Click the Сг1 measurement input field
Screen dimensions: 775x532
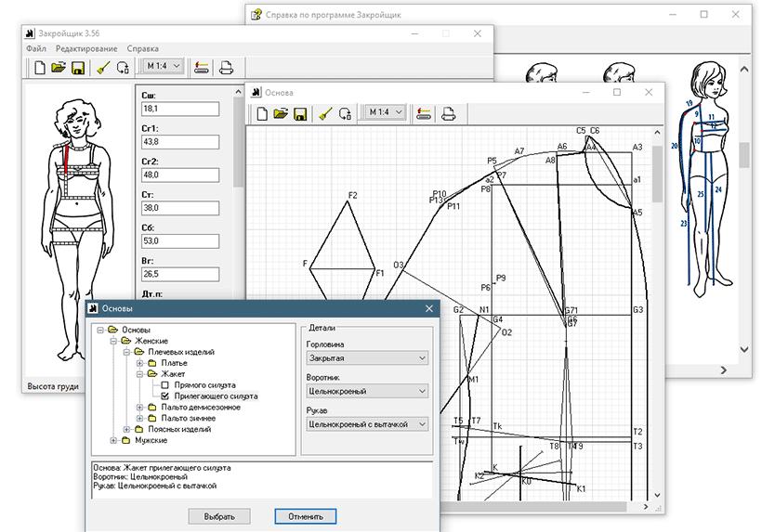pos(179,142)
